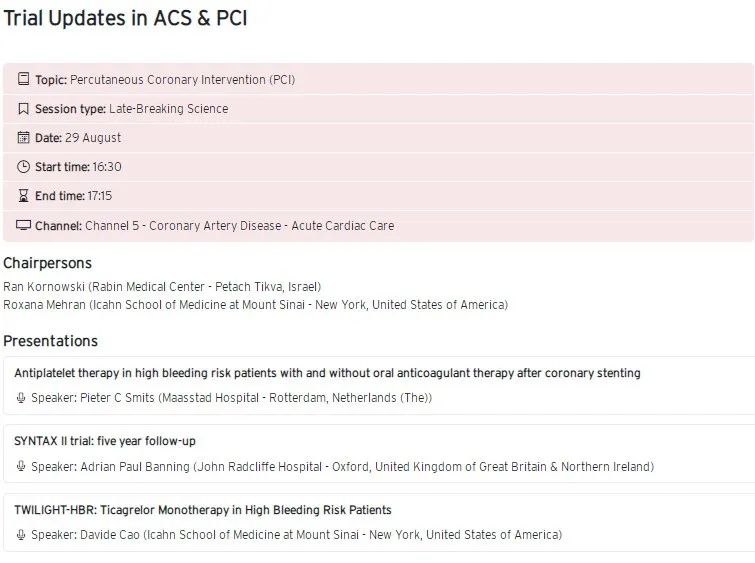Open the TWILIGHT-HBR Ticagrelor Monotherapy presentation
The image size is (755, 563).
click(x=202, y=510)
